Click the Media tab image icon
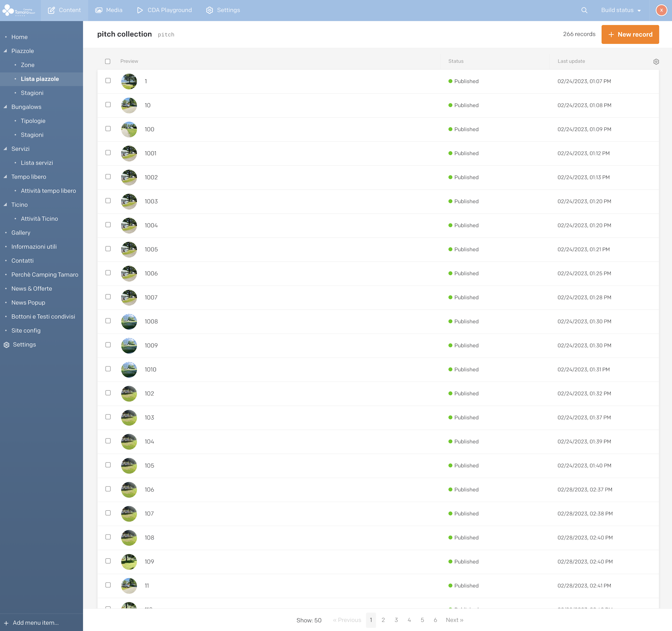 click(99, 10)
